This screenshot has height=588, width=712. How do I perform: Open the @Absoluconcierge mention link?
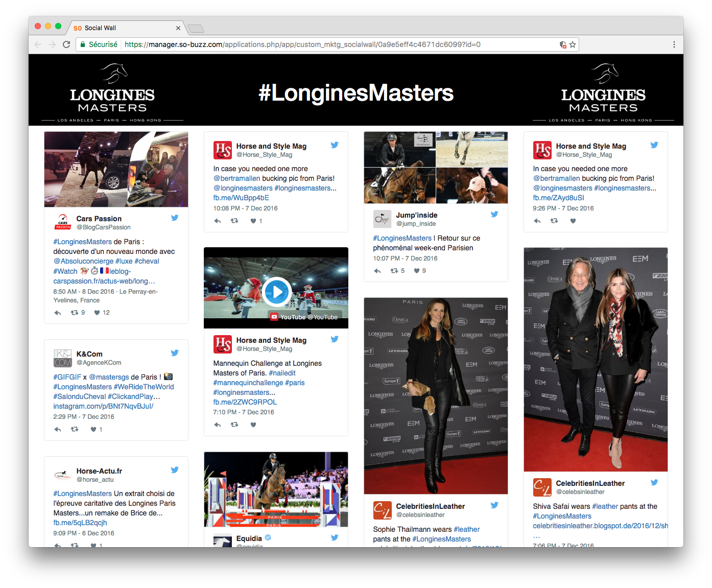(83, 261)
